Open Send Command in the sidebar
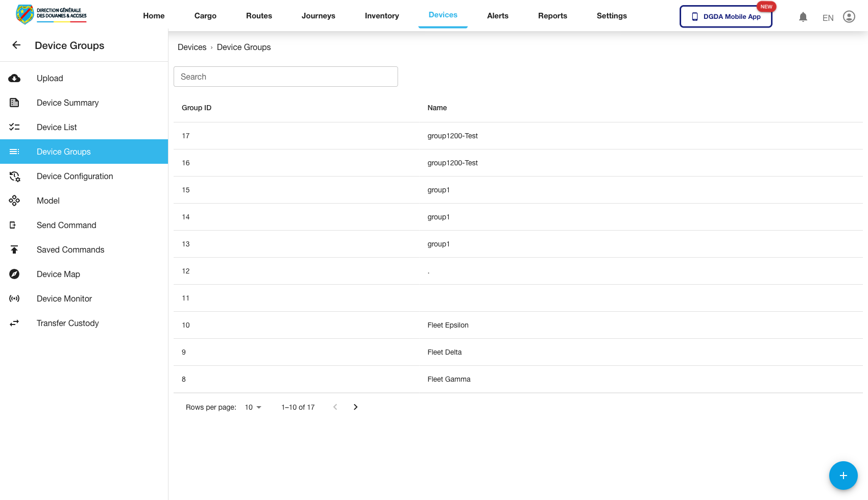Image resolution: width=868 pixels, height=500 pixels. (x=66, y=225)
